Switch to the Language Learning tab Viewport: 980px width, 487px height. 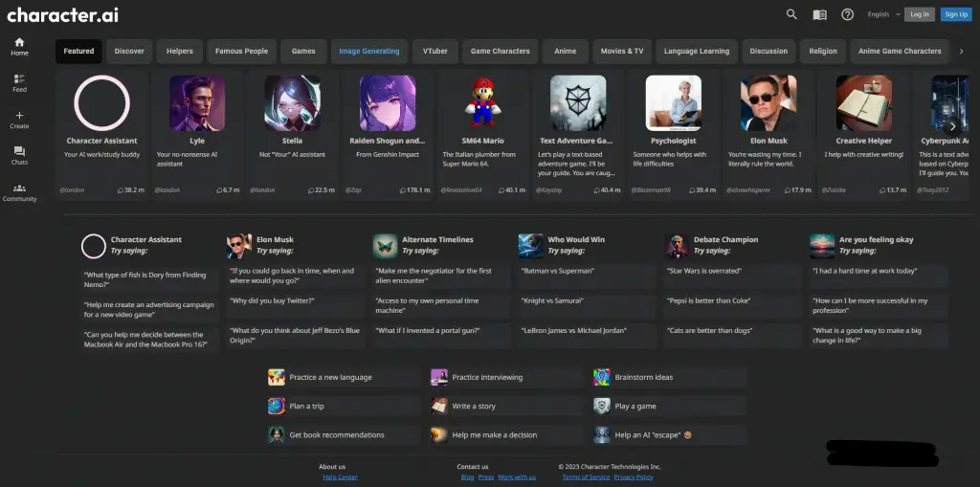(x=697, y=52)
